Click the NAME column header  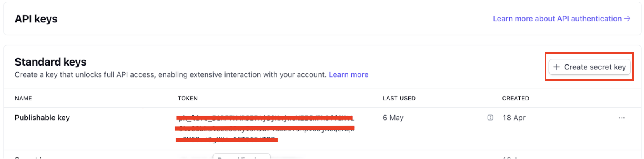click(23, 98)
